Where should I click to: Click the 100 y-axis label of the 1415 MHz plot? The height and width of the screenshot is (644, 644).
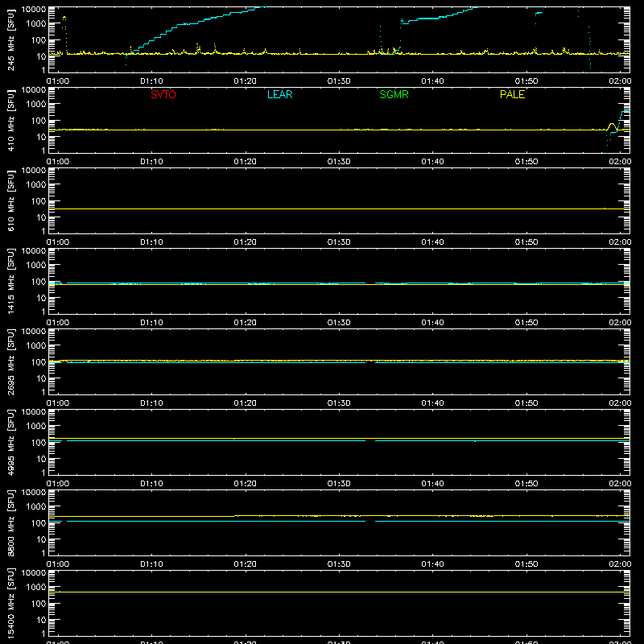coord(39,281)
